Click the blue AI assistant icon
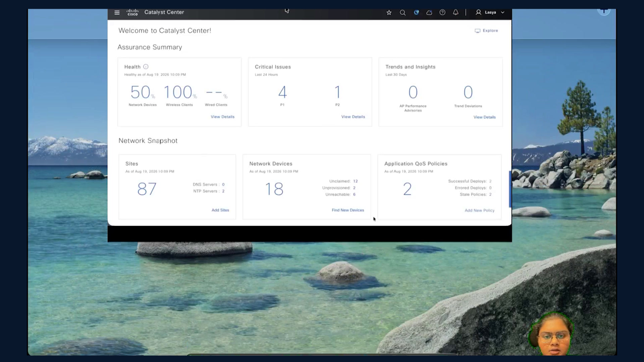644x362 pixels. tap(416, 12)
